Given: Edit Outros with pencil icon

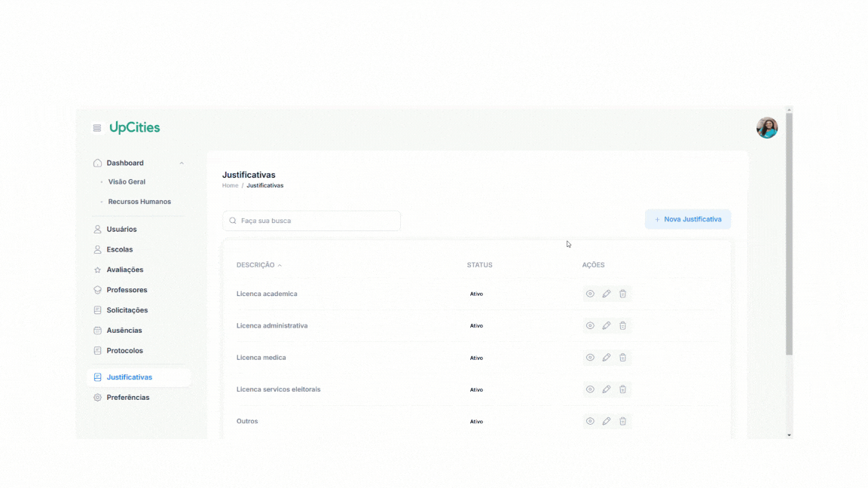Looking at the screenshot, I should click(606, 421).
